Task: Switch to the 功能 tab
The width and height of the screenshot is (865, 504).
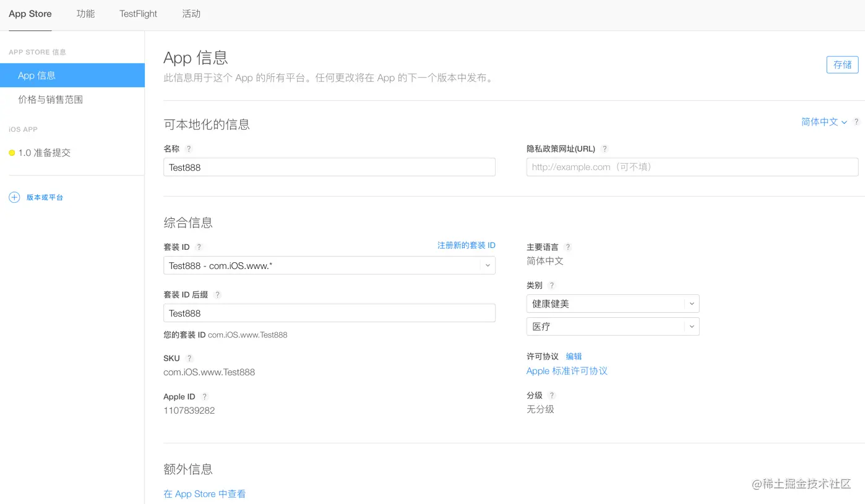Action: tap(85, 14)
